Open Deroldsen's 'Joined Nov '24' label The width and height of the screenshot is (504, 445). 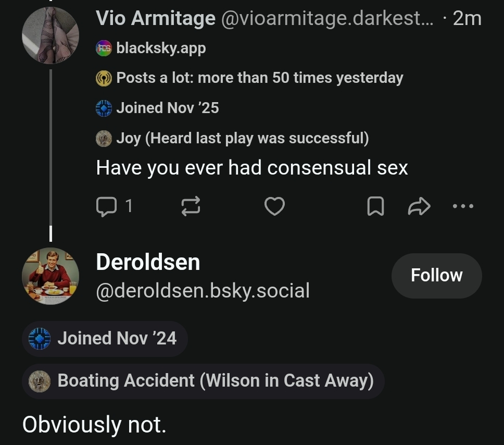(x=104, y=338)
